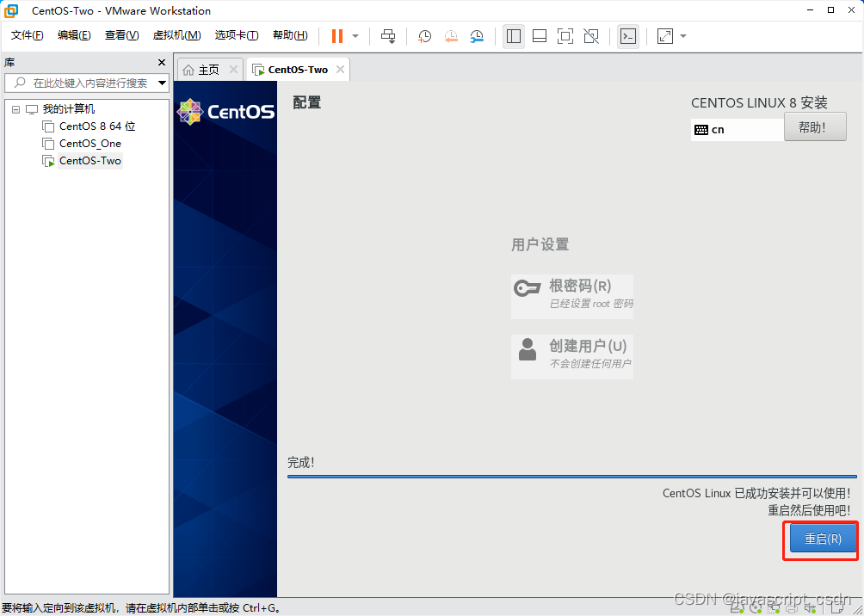This screenshot has height=616, width=864.
Task: Click the library search input field
Action: point(85,83)
